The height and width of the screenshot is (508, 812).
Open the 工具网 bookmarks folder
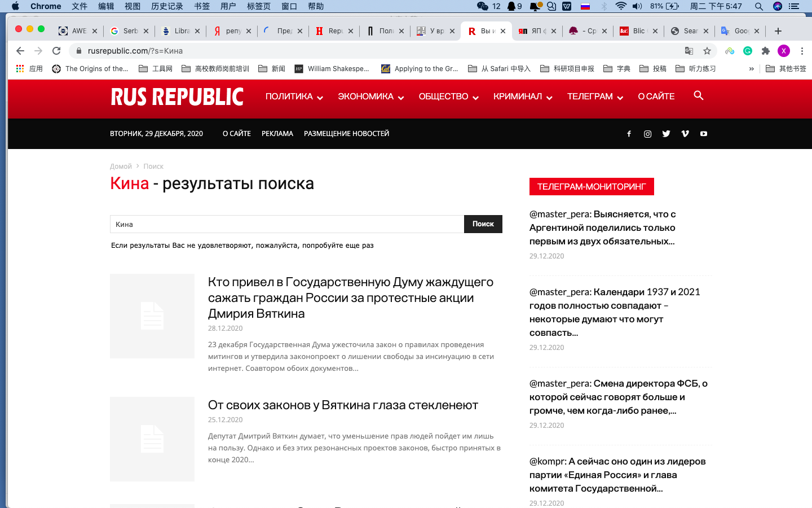[156, 69]
